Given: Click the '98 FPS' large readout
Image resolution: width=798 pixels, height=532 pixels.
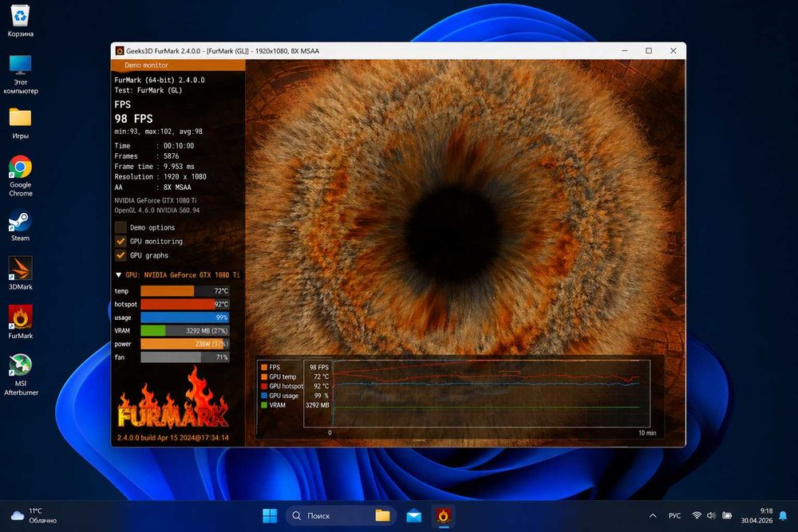Looking at the screenshot, I should click(133, 119).
